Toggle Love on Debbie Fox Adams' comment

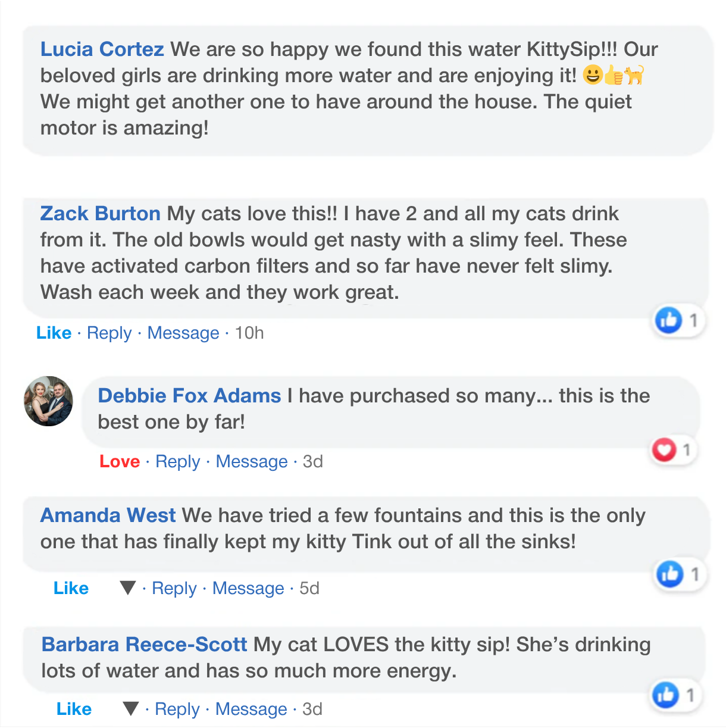point(120,461)
